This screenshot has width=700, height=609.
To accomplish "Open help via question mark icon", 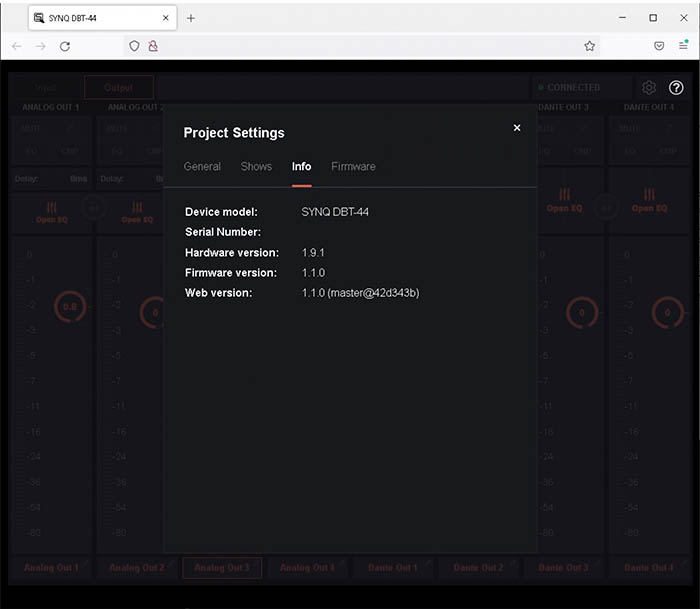I will click(676, 88).
